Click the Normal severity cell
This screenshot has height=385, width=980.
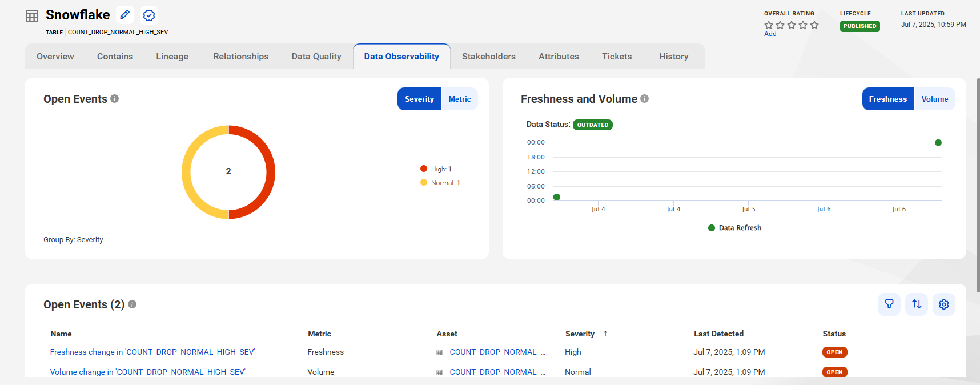[578, 372]
